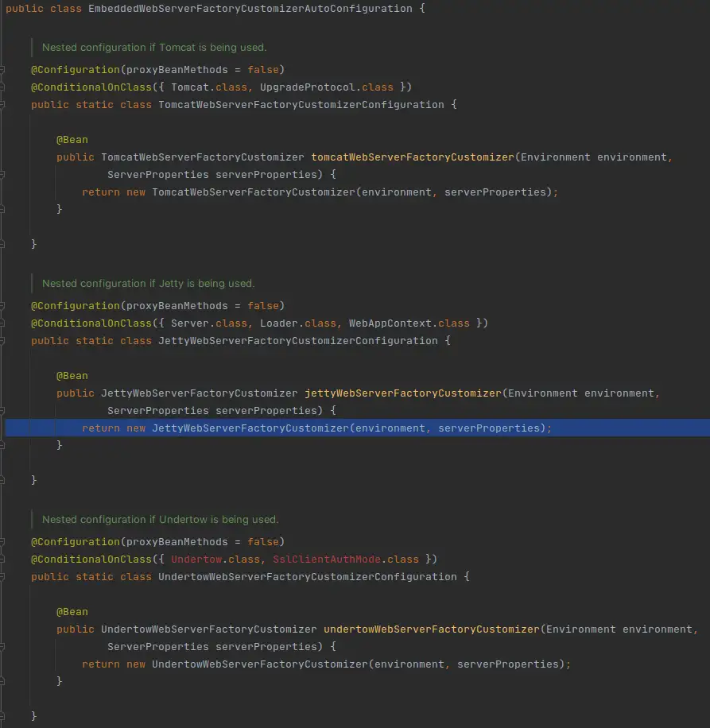710x728 pixels.
Task: Collapse the UndertowWebServerFactoryCustomizerConfiguration class fold marker
Action: click(x=2, y=577)
